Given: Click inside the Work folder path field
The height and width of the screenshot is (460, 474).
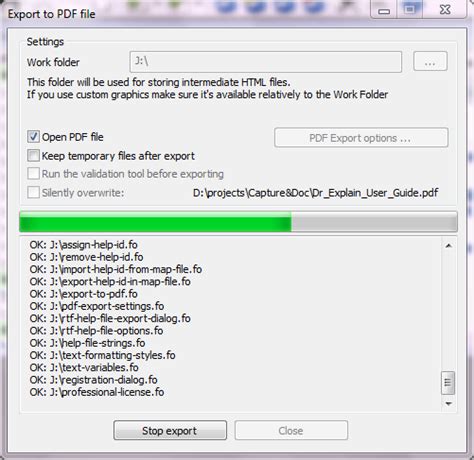Looking at the screenshot, I should pos(266,62).
